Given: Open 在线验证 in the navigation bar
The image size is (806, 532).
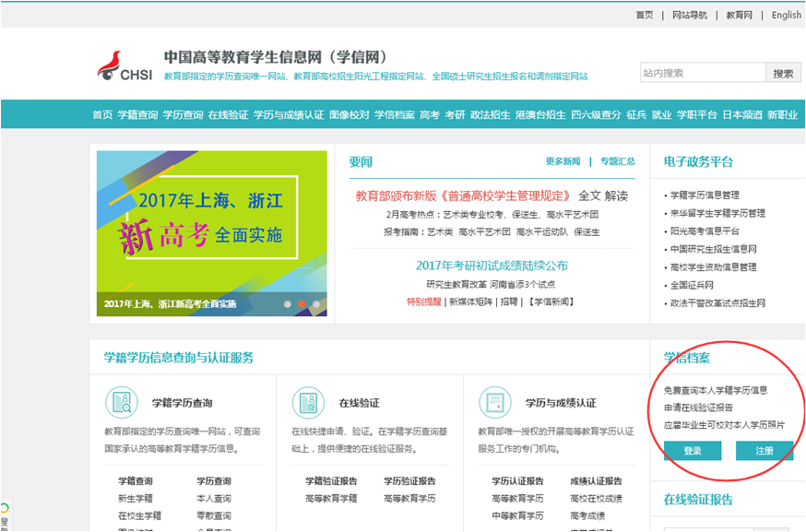Looking at the screenshot, I should tap(228, 114).
